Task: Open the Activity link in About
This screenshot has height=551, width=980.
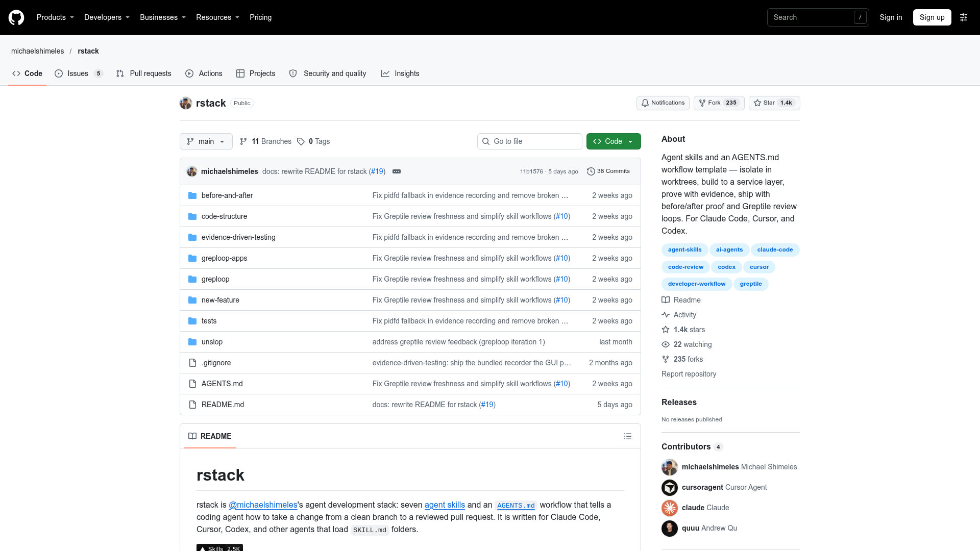Action: click(679, 315)
